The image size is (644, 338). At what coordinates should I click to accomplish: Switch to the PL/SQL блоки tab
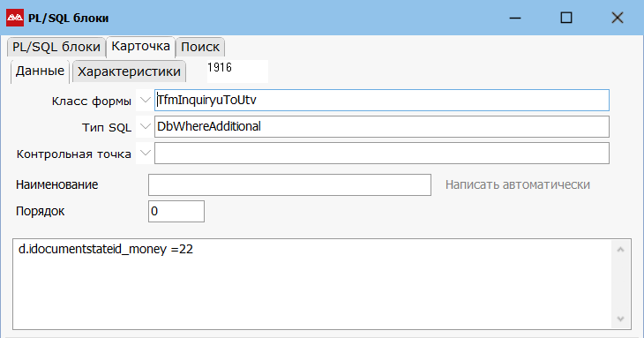(x=56, y=47)
